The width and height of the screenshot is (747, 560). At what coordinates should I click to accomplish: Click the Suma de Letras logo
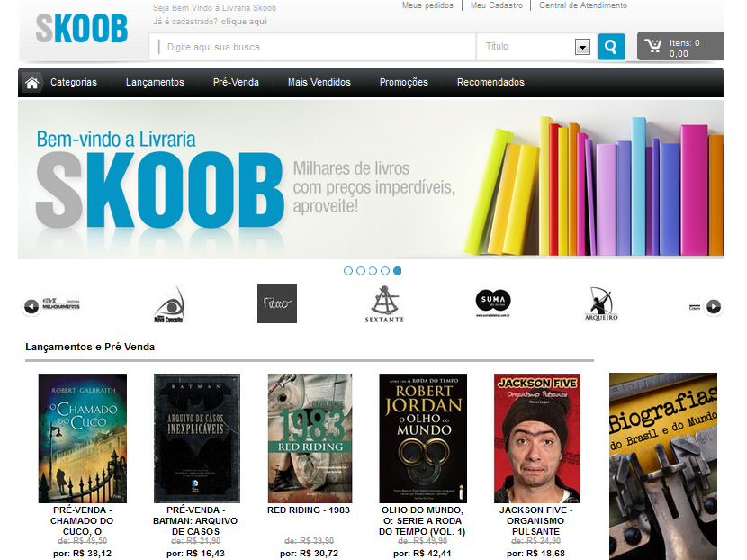tap(493, 303)
